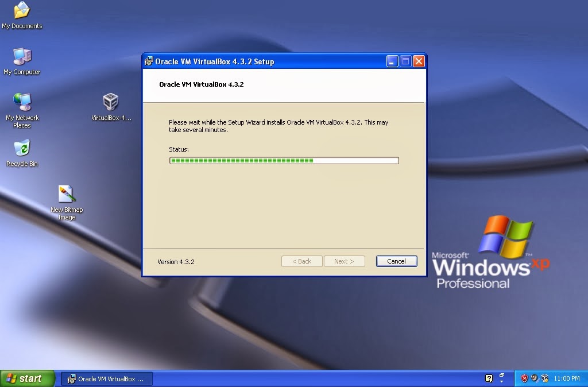This screenshot has width=588, height=387.
Task: Close the VirtualBox Setup window
Action: (x=419, y=61)
